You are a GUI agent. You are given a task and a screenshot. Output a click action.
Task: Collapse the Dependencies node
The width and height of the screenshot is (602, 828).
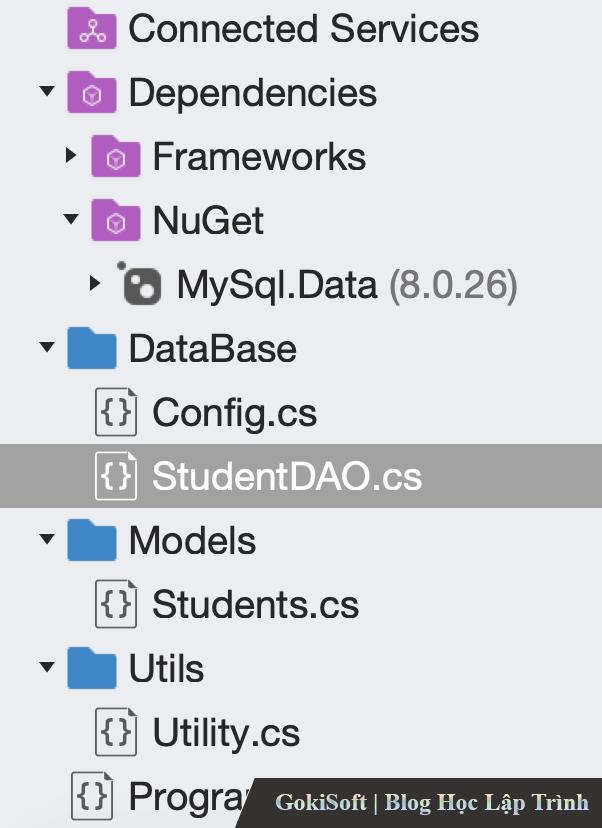(x=46, y=93)
